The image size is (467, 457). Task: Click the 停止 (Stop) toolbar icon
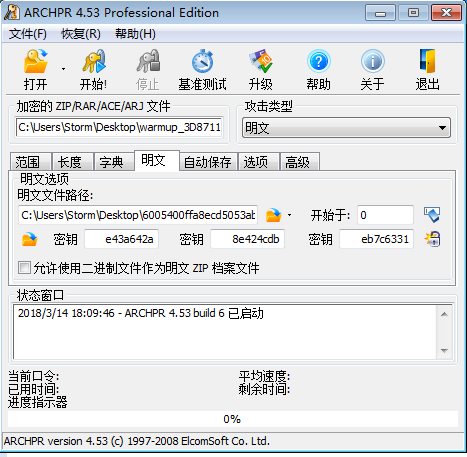click(148, 62)
